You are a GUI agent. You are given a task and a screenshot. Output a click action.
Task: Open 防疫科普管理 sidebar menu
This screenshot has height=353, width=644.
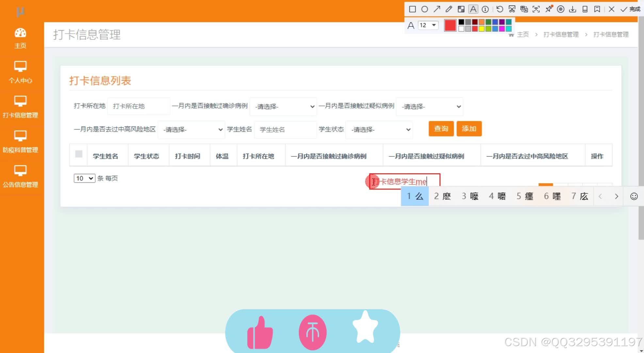coord(20,142)
